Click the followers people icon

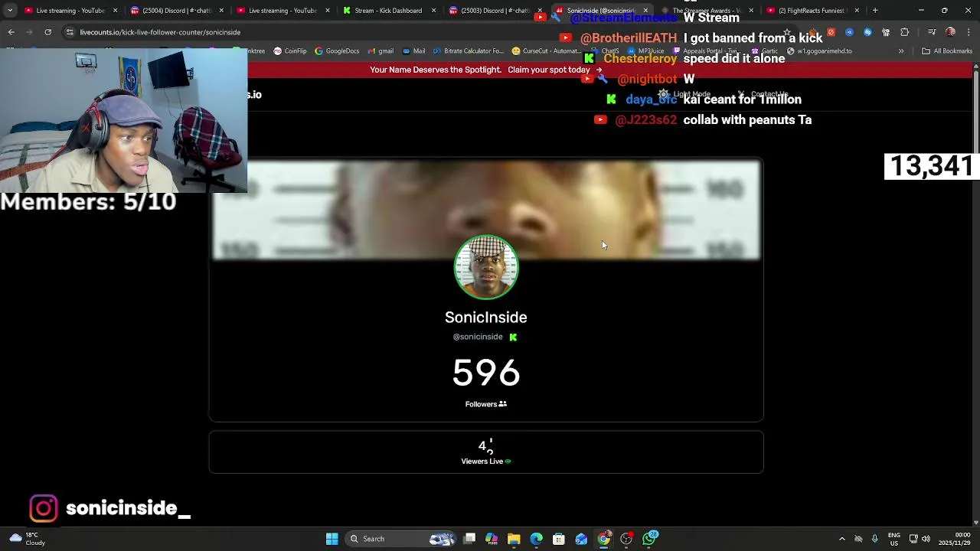tap(502, 404)
